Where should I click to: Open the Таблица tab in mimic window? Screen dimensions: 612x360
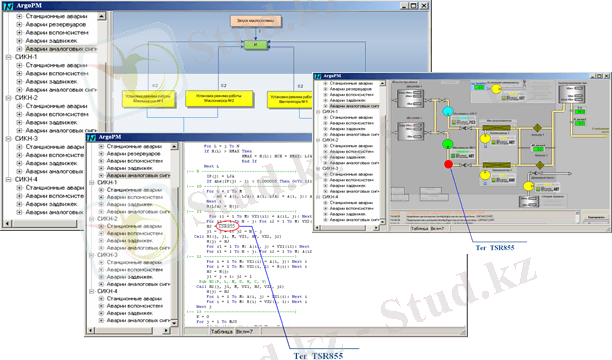tap(419, 228)
